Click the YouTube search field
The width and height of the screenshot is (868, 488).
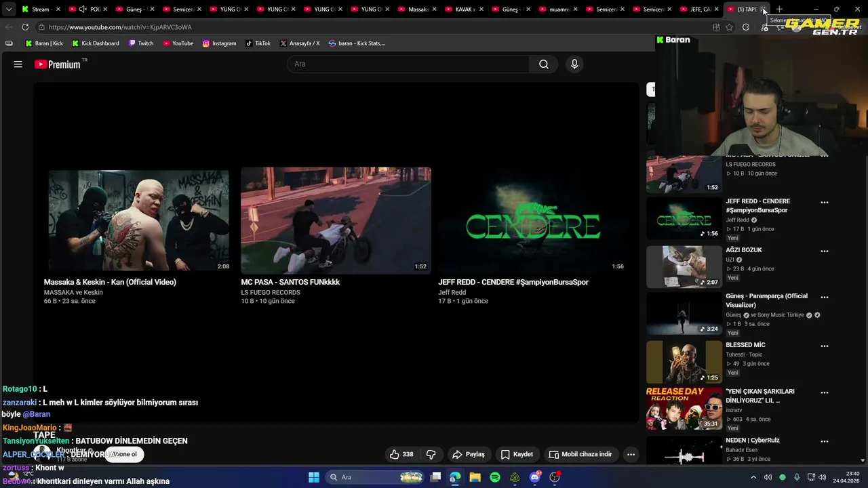[x=408, y=64]
